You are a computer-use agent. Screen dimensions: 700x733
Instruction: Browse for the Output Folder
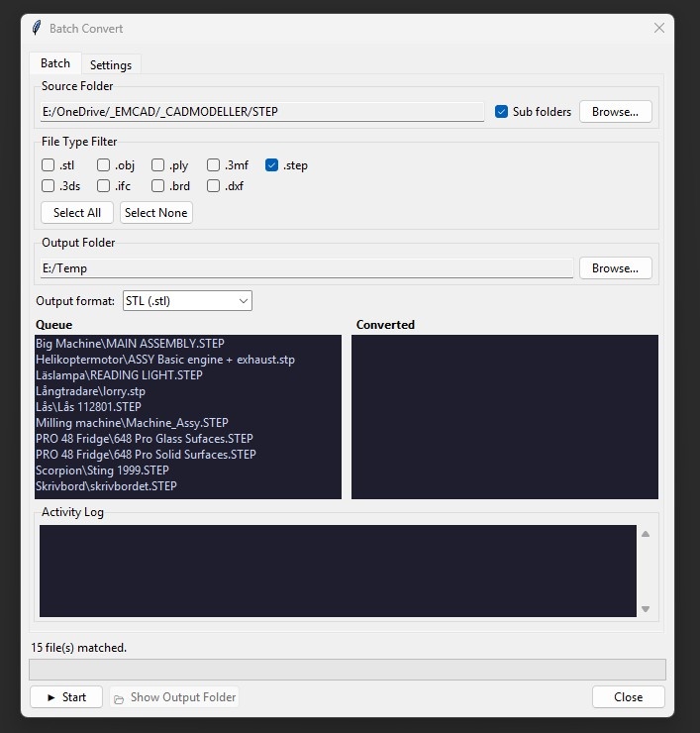click(x=615, y=268)
